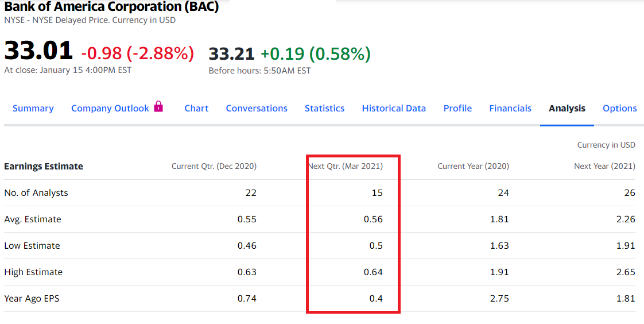Click the lock icon beside Company Outlook
The image size is (644, 324).
pyautogui.click(x=158, y=106)
